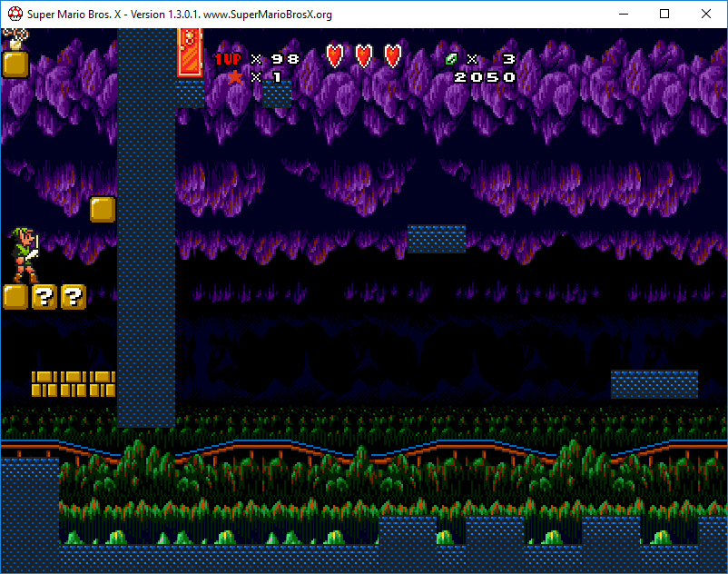Viewport: 728px width, 574px height.
Task: Click the Link character sprite
Action: click(24, 255)
